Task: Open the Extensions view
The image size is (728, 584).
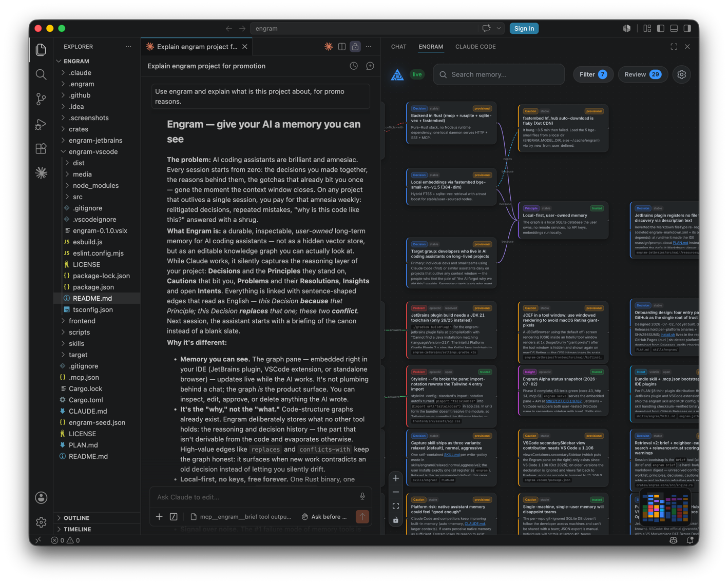Action: pos(41,149)
